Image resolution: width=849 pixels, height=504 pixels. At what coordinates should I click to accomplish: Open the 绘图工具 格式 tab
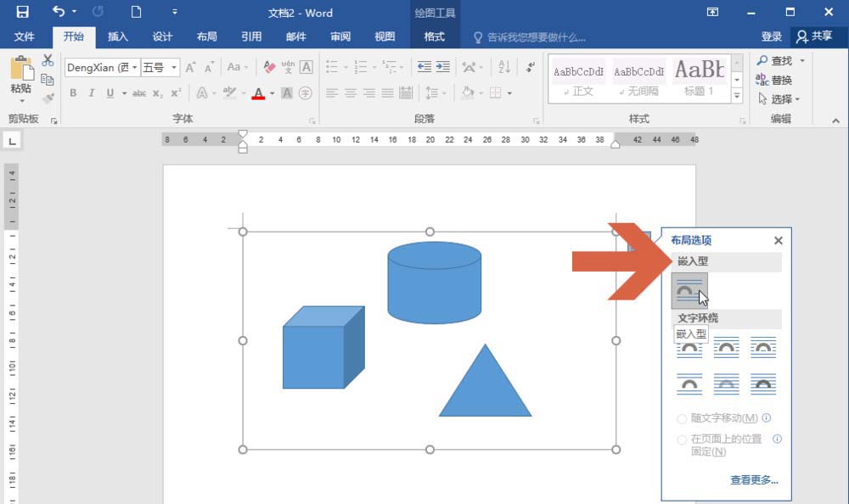pyautogui.click(x=435, y=36)
